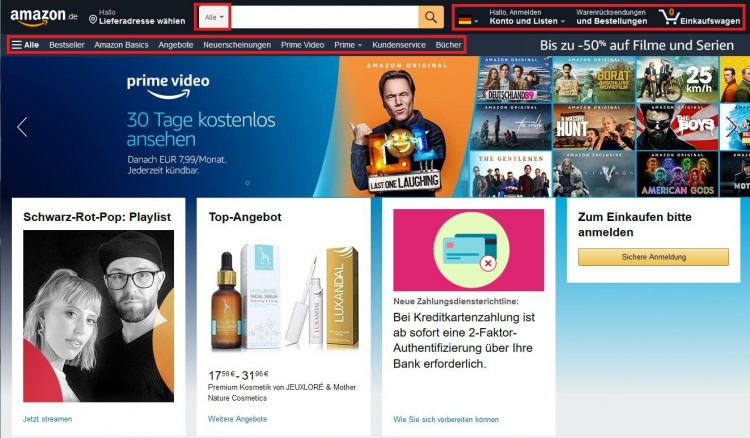Click Warenrücksendungen und Bestellungen link
The width and height of the screenshot is (750, 438).
point(611,17)
